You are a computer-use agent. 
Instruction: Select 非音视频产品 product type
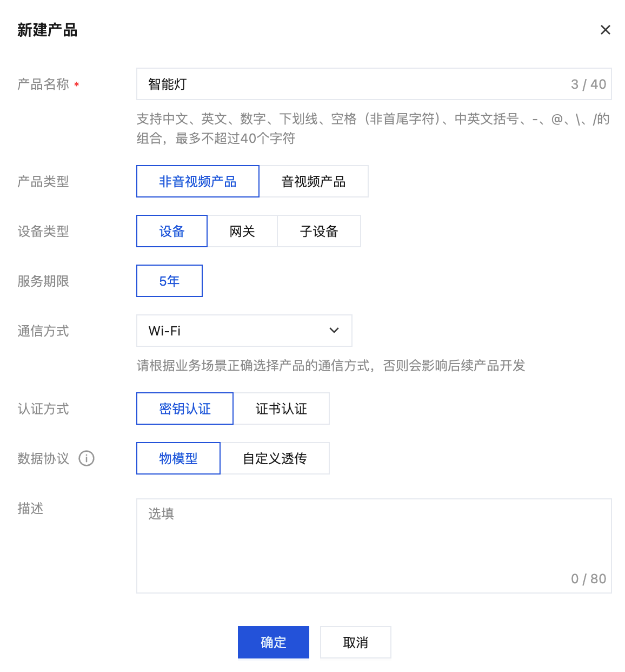tap(198, 181)
